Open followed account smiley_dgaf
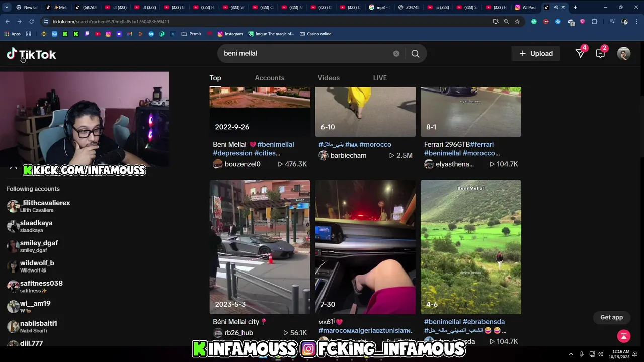The height and width of the screenshot is (362, 644). [32, 246]
